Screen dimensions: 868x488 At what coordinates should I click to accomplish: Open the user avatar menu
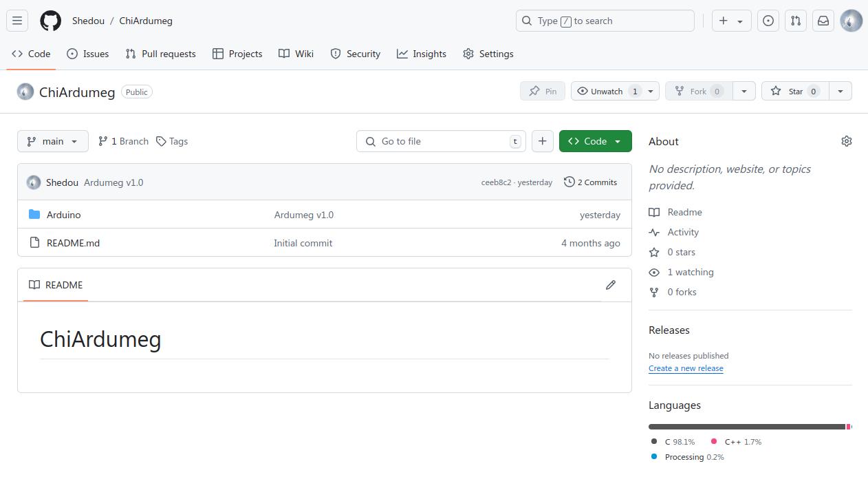[x=851, y=21]
